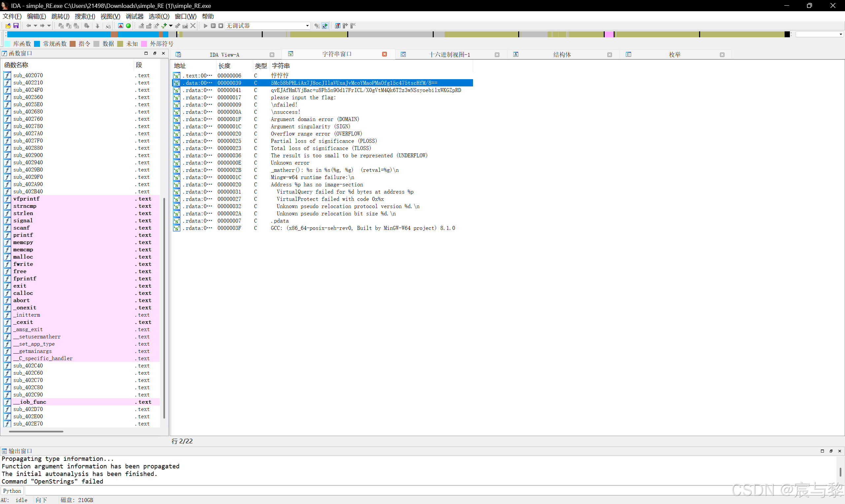Screen dimensions: 845x504
Task: Switch to the IDA View-A tab
Action: pyautogui.click(x=224, y=55)
